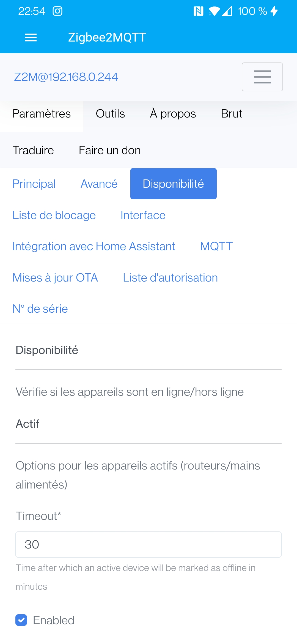Focus the Timeout input field
The image size is (297, 644).
[148, 544]
